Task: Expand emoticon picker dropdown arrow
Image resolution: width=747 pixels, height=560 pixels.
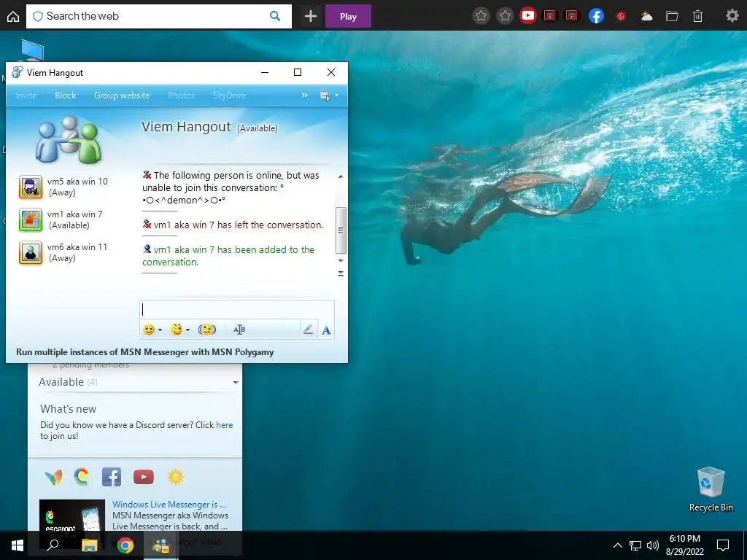Action: click(x=160, y=330)
